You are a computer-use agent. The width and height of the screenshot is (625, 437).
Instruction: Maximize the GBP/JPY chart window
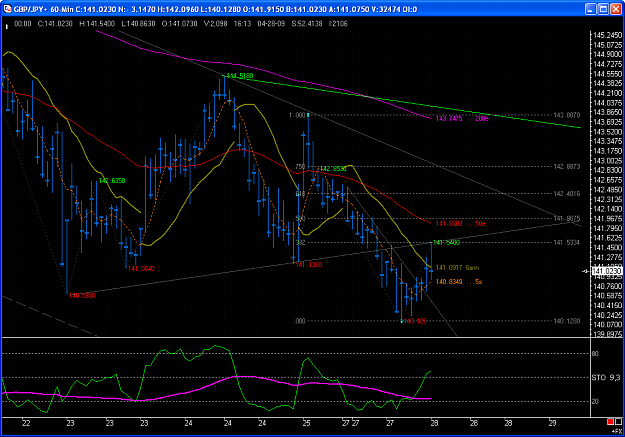pos(603,9)
